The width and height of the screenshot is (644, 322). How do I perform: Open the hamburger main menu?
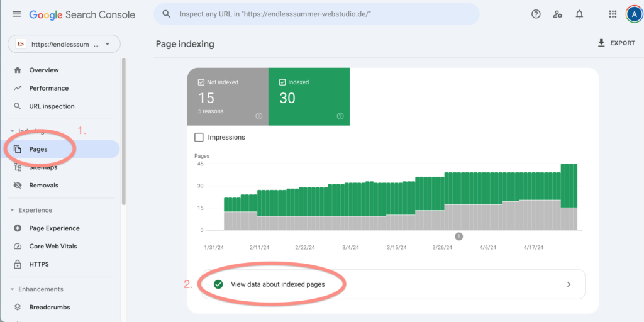tap(16, 14)
